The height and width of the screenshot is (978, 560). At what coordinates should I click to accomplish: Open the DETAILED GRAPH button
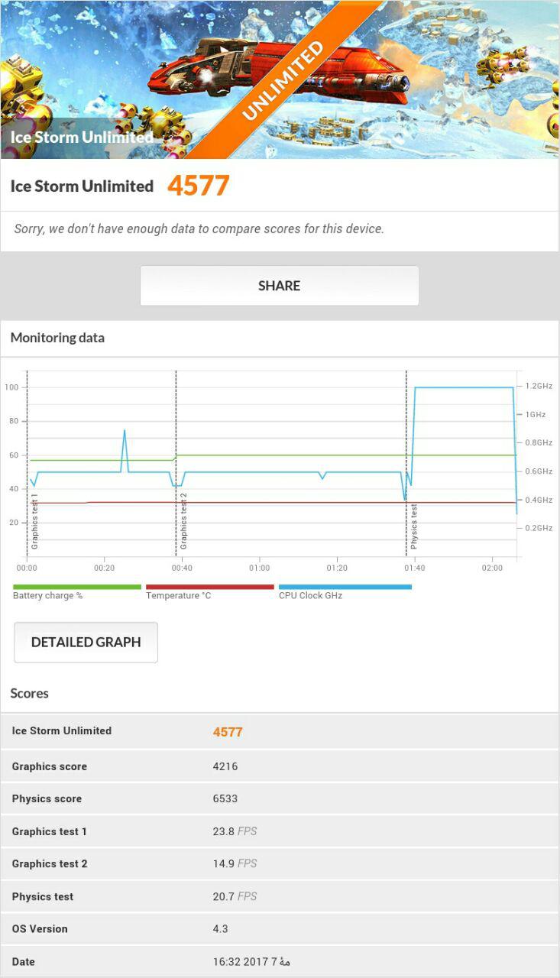[x=86, y=642]
